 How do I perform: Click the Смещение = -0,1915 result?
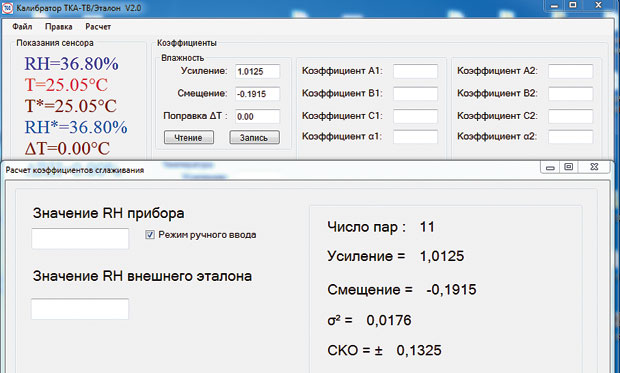[x=402, y=290]
